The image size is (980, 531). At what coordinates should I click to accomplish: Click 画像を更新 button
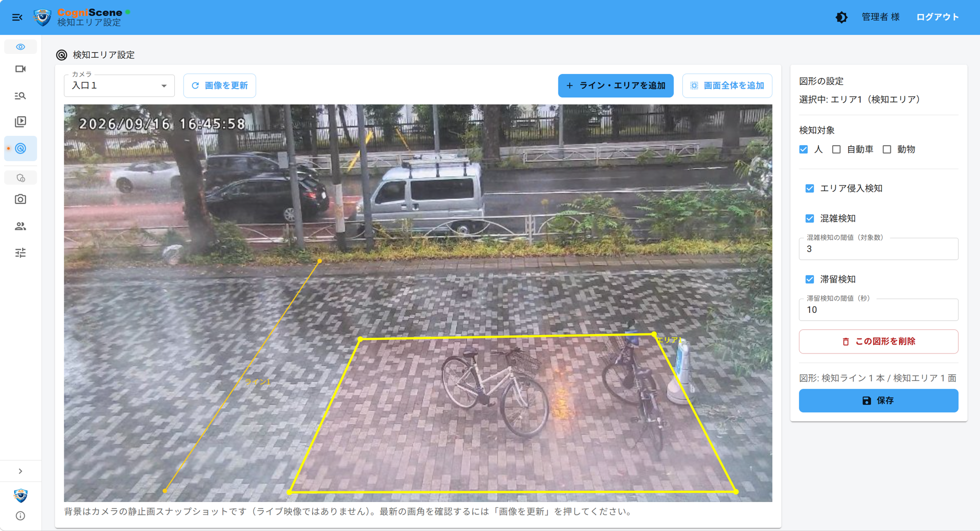(x=219, y=86)
